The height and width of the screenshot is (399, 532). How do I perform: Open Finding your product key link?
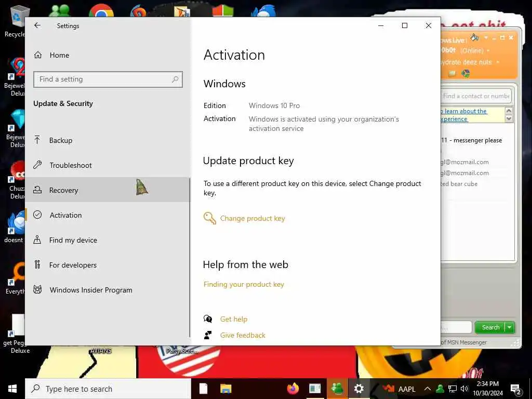[244, 284]
